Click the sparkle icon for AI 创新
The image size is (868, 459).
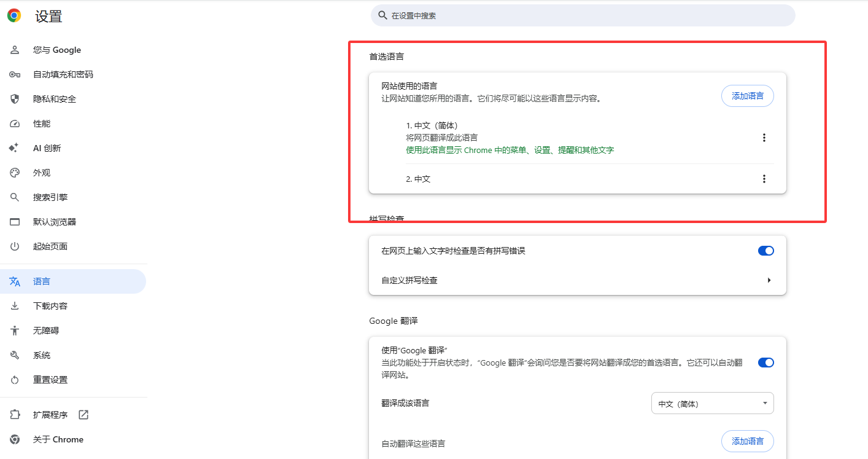(14, 148)
